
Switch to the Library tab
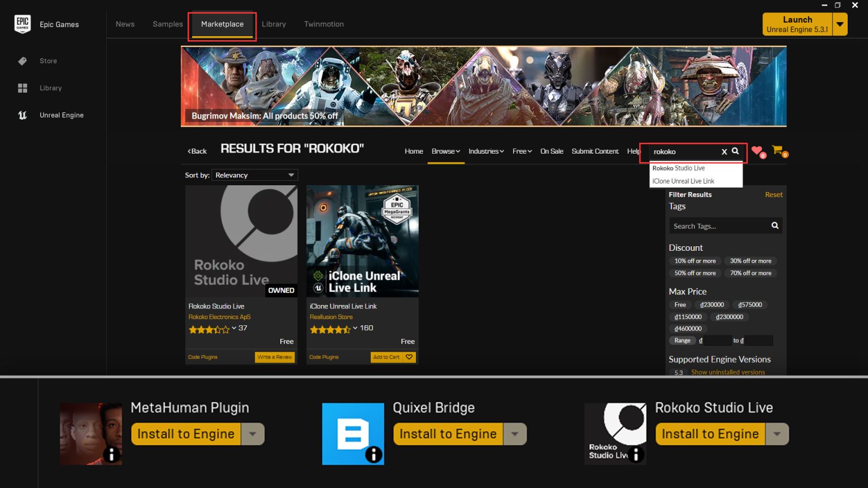pos(274,24)
